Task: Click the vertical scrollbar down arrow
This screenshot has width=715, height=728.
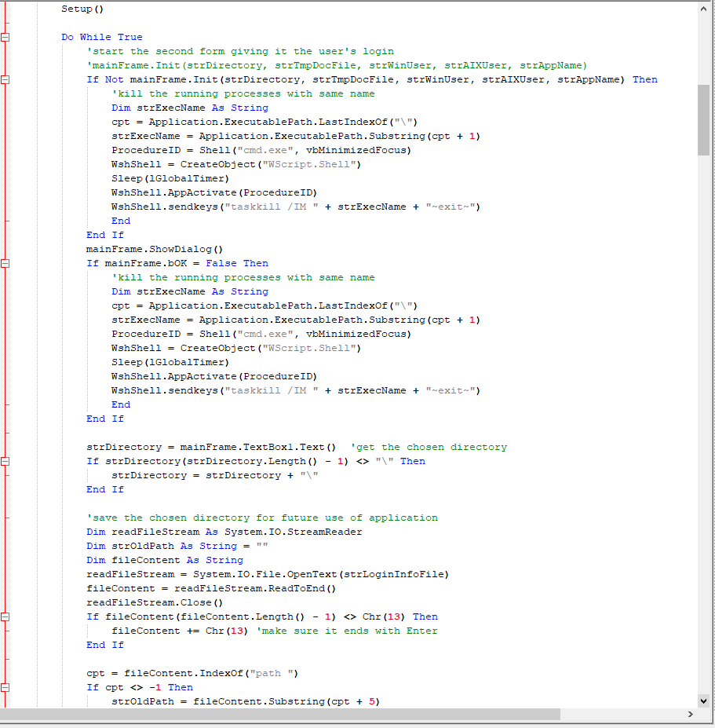Action: coord(703,701)
